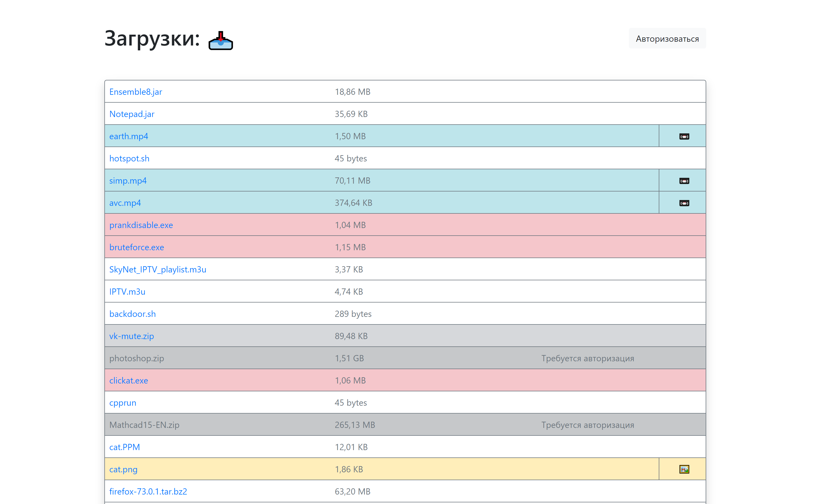Open the video preview icon for earth.mp4
816x504 pixels.
click(x=684, y=136)
